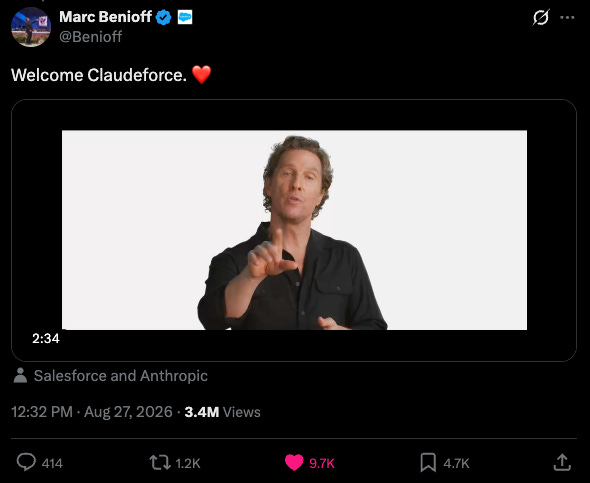Screen dimensions: 590x483
Task: Click the 1.2K reposts count
Action: 188,463
